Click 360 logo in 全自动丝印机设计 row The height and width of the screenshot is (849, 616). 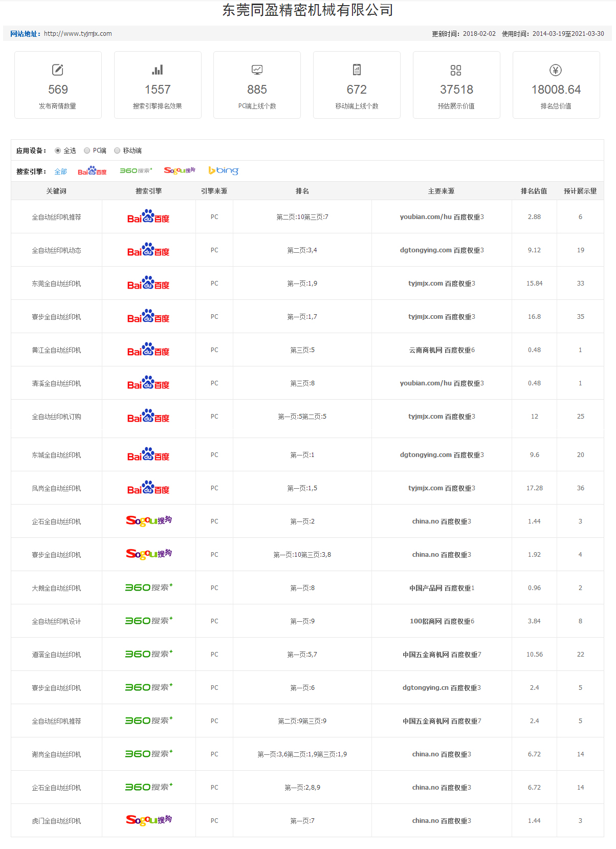pyautogui.click(x=149, y=621)
